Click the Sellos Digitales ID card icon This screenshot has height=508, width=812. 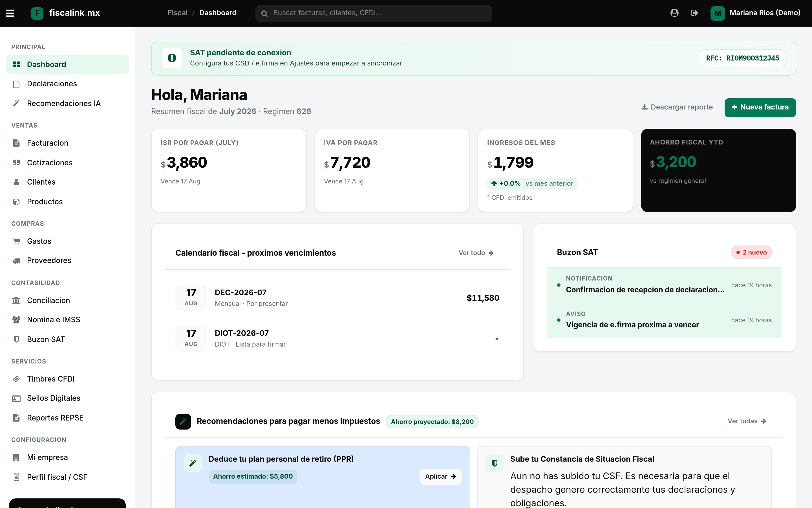(16, 398)
